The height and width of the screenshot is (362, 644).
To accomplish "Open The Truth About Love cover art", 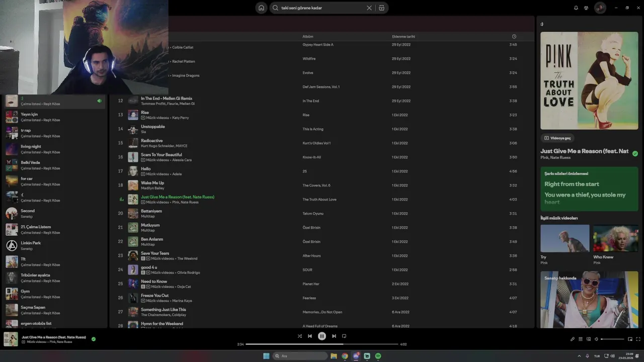I will pos(589,81).
